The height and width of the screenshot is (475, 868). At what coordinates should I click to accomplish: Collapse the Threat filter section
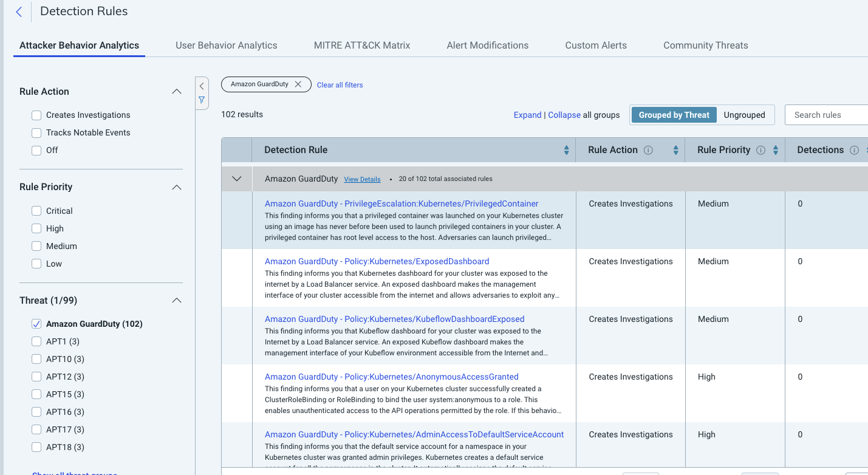tap(176, 299)
